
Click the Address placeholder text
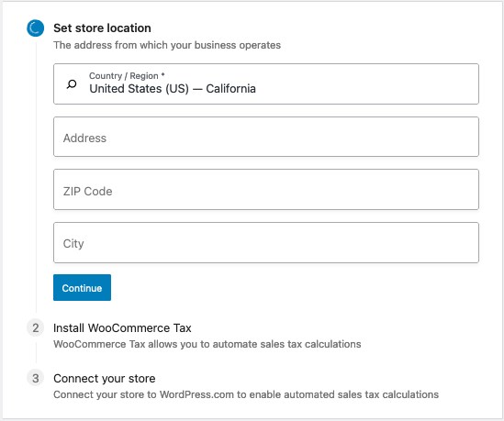tap(84, 138)
